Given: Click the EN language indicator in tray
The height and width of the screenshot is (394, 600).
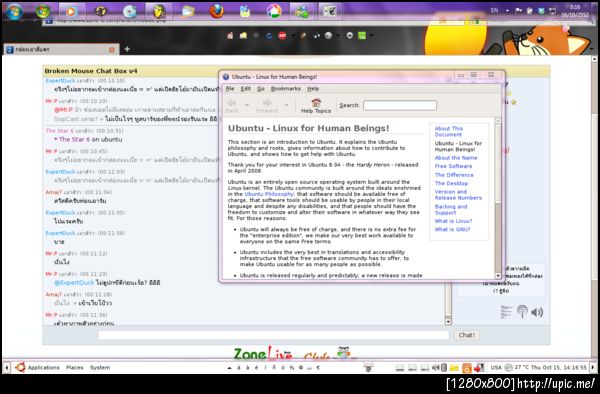Looking at the screenshot, I should [x=494, y=11].
